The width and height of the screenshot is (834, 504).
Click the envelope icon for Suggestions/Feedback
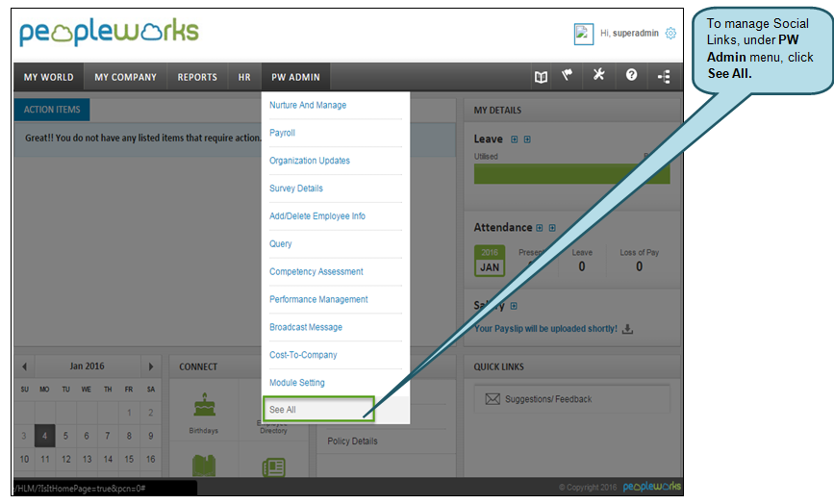pos(493,399)
